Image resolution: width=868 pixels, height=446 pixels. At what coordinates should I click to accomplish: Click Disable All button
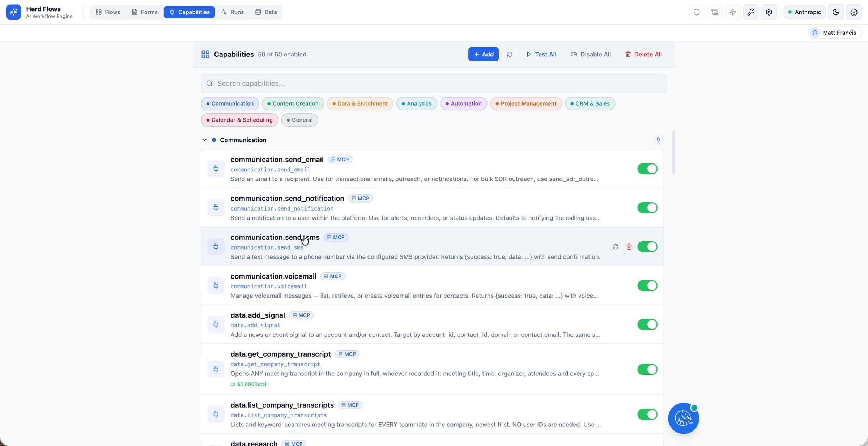click(591, 54)
